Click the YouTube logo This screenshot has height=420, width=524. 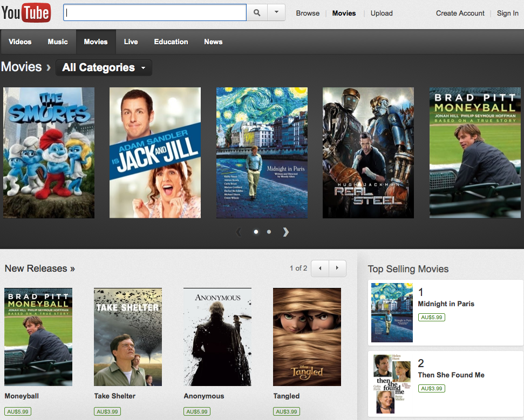point(26,13)
